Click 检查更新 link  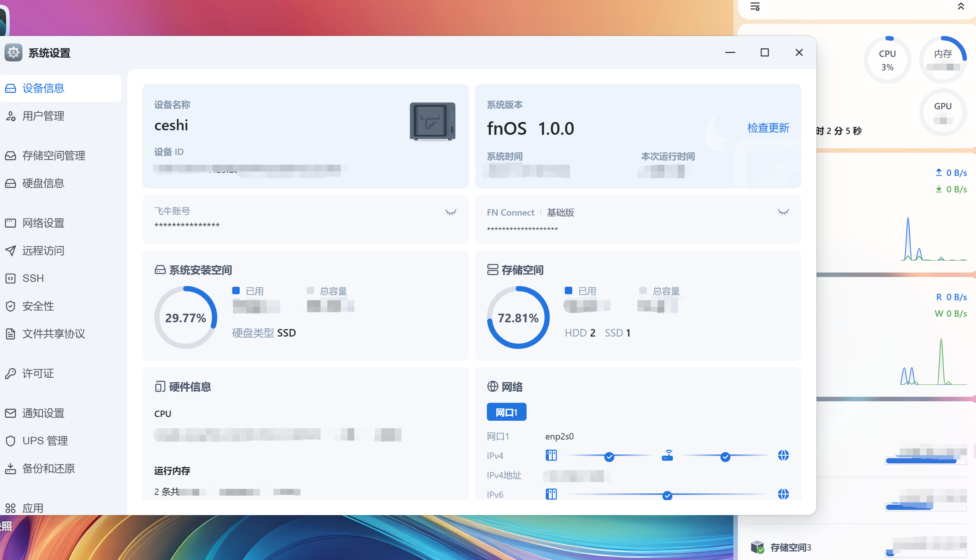pyautogui.click(x=768, y=128)
